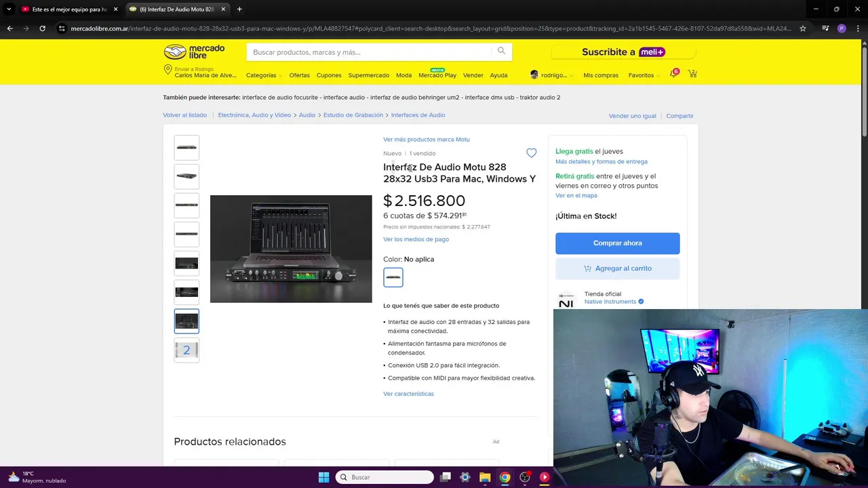Click the weather widget in taskbar
The image size is (868, 488).
[37, 477]
